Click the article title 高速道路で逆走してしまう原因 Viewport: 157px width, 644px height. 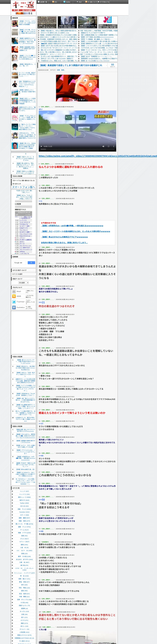tap(71, 65)
